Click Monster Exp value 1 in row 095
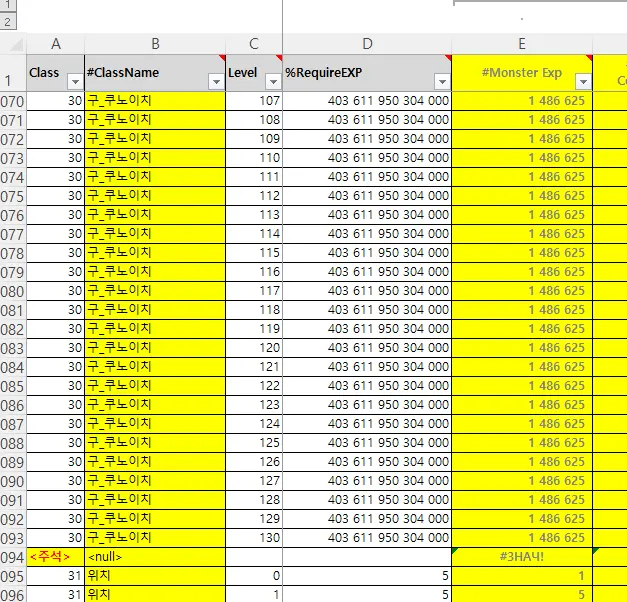The width and height of the screenshot is (627, 602). point(522,576)
